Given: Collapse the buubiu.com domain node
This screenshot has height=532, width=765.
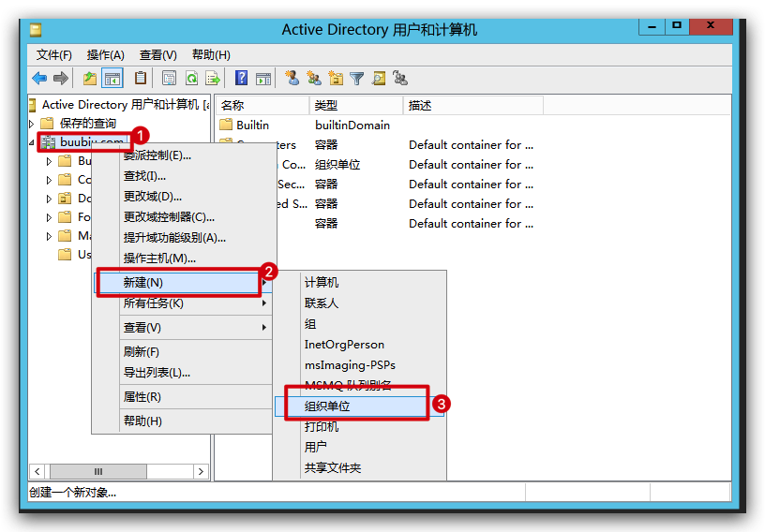Looking at the screenshot, I should (x=32, y=142).
